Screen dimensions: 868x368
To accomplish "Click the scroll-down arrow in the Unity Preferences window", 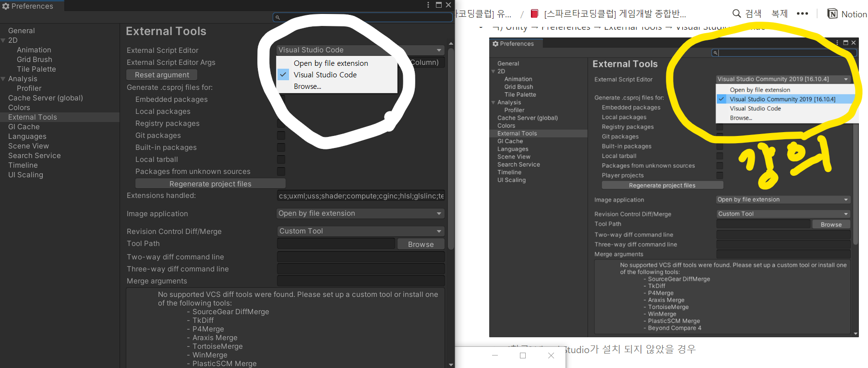I will (451, 365).
